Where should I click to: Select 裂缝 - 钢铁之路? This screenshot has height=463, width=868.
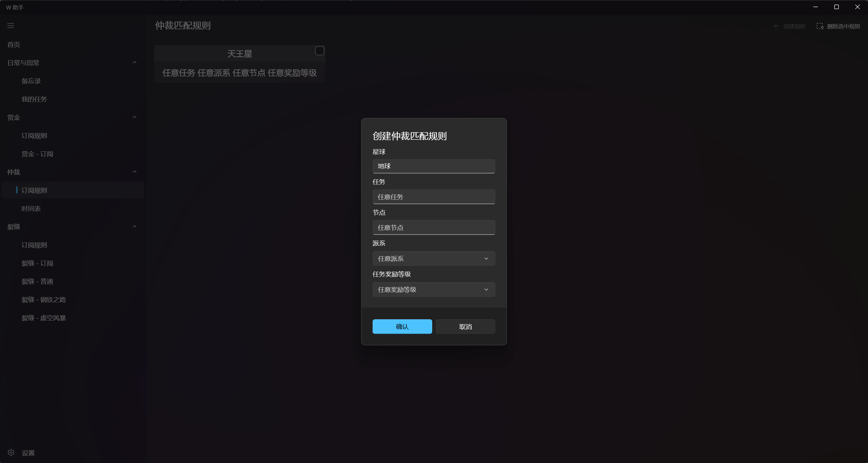point(43,299)
